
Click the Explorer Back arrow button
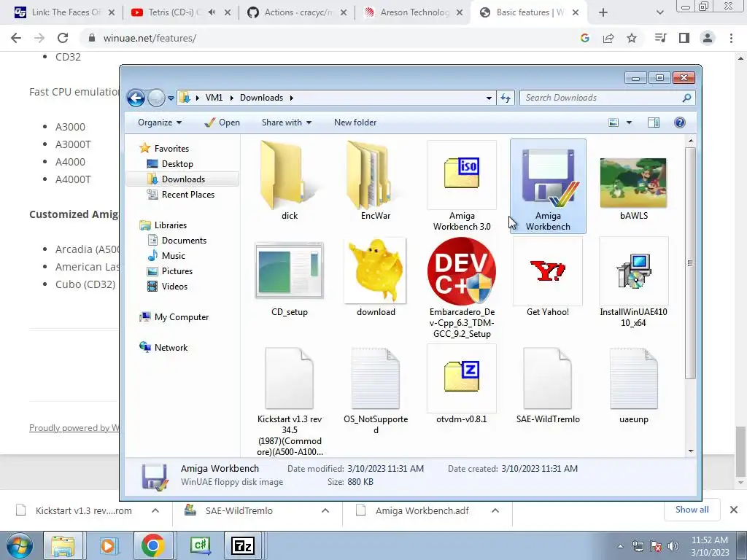coord(136,98)
